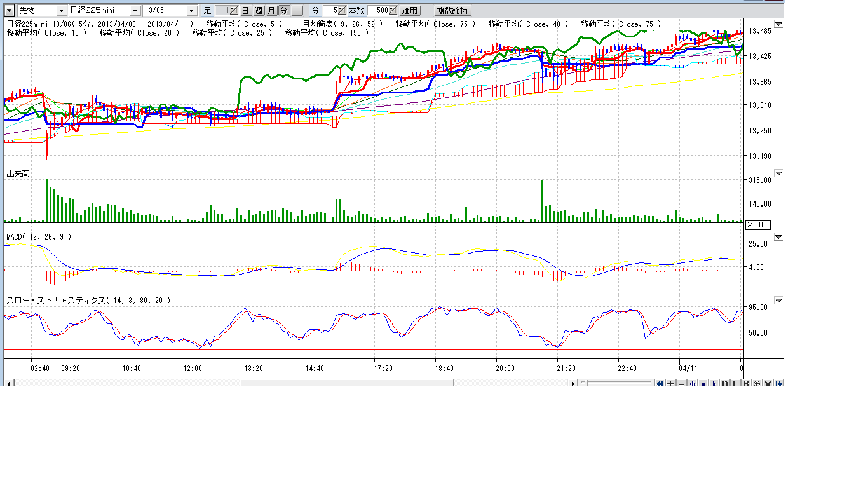Image resolution: width=868 pixels, height=488 pixels.
Task: Expand the MACD panel options arrow
Action: point(779,237)
